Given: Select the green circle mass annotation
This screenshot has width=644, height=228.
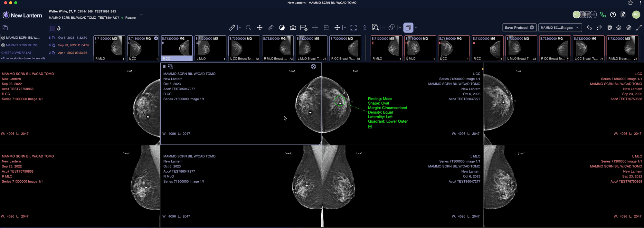Looking at the screenshot, I should (340, 101).
